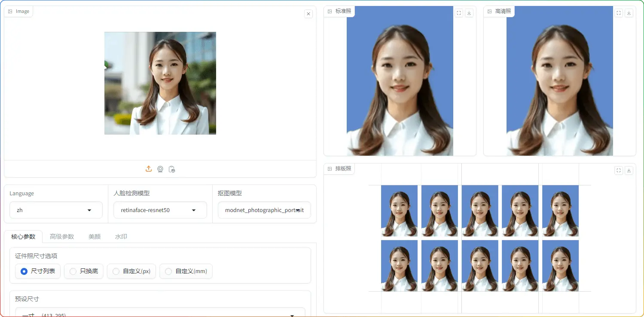Open the Language dropdown
The width and height of the screenshot is (644, 317).
(56, 210)
